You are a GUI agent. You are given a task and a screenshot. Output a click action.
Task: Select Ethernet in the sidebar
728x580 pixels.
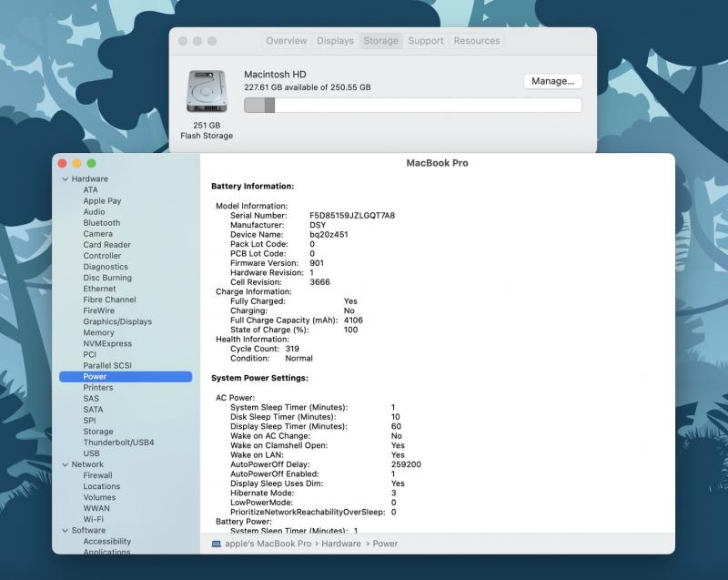[x=99, y=289]
